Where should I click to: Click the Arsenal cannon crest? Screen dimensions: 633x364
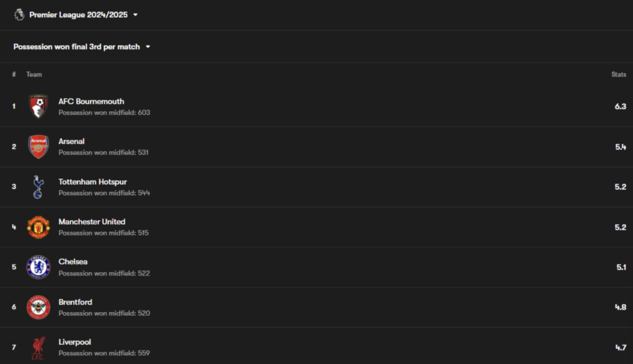38,146
